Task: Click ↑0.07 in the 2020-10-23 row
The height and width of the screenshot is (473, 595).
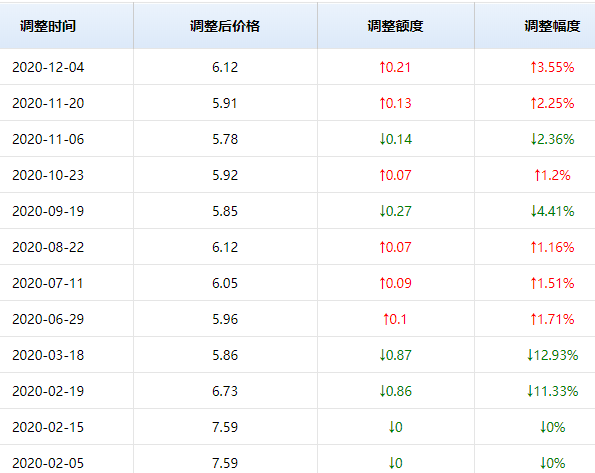Action: tap(395, 175)
